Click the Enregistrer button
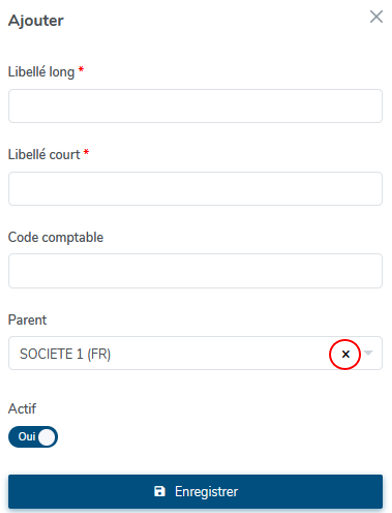392x513 pixels. [x=195, y=492]
